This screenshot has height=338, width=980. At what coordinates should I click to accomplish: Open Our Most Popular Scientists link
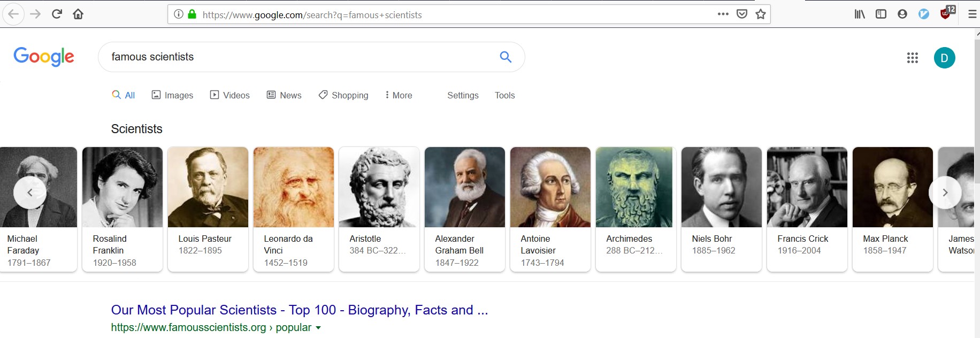299,310
